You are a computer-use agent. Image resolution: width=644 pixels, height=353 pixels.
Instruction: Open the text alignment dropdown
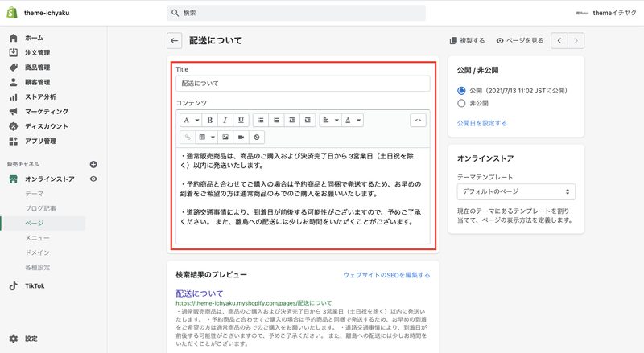pyautogui.click(x=330, y=121)
